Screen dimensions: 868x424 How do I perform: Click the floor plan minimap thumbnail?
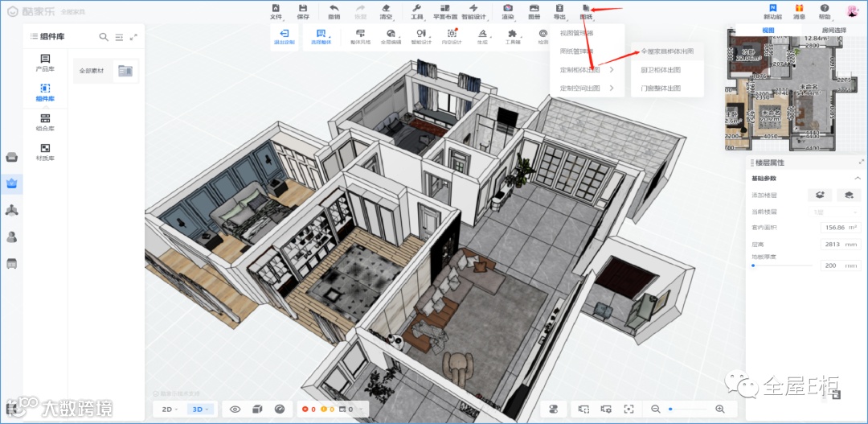pyautogui.click(x=792, y=93)
